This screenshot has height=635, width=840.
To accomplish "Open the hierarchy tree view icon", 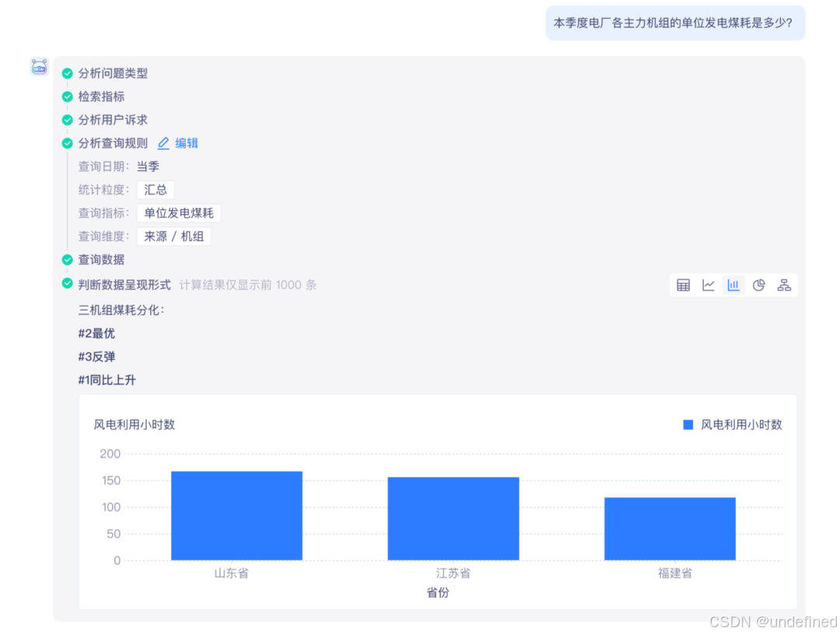I will (784, 285).
